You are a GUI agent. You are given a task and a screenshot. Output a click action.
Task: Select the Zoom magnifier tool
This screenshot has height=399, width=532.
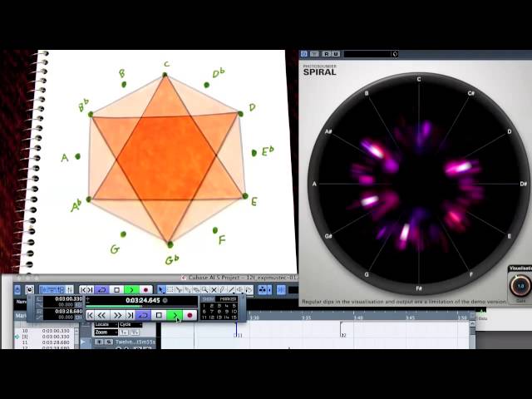[204, 290]
